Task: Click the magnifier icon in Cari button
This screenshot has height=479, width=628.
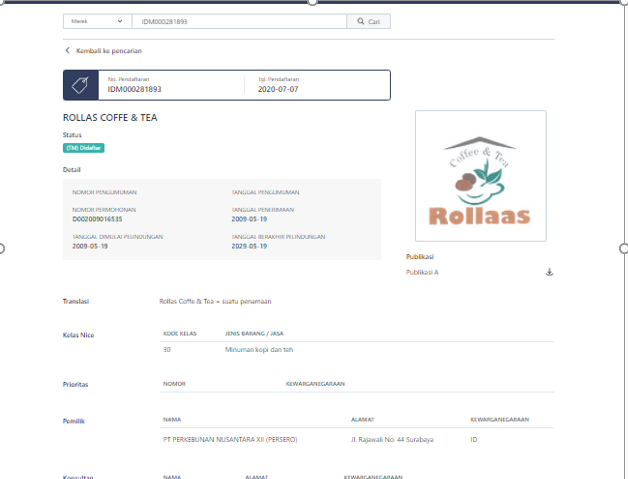Action: tap(360, 21)
